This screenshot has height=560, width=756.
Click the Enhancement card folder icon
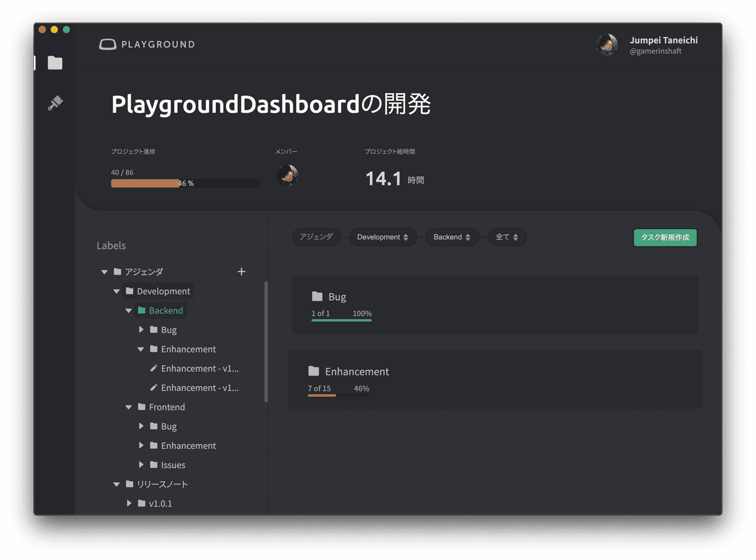313,371
